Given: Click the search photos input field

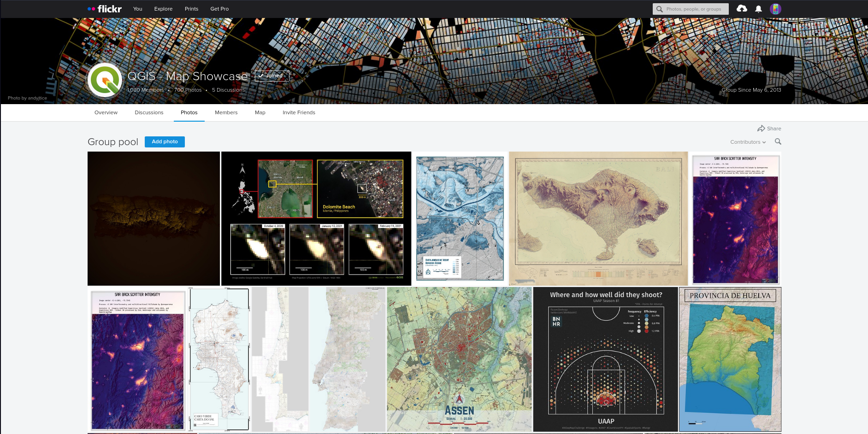Looking at the screenshot, I should click(x=691, y=8).
